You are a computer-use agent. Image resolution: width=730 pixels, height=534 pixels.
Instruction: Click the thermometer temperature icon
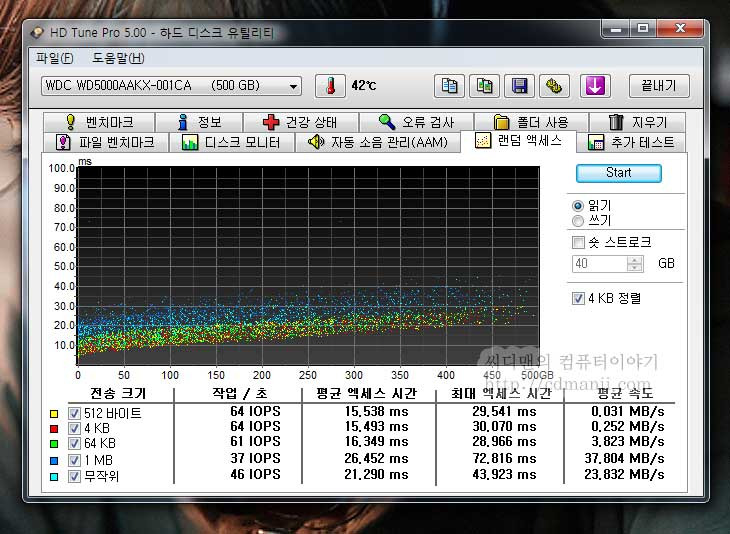pyautogui.click(x=330, y=86)
